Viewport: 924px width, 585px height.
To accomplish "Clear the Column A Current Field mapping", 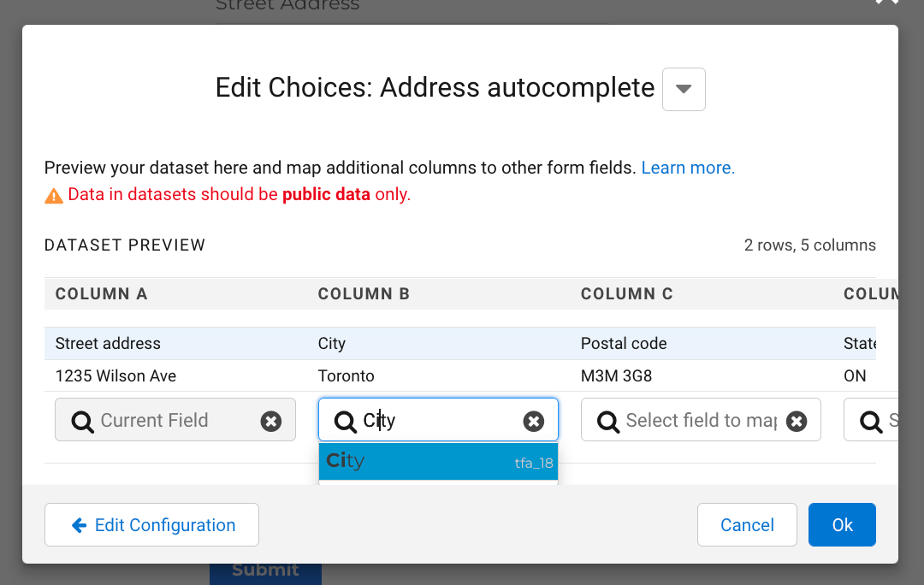I will click(x=271, y=421).
